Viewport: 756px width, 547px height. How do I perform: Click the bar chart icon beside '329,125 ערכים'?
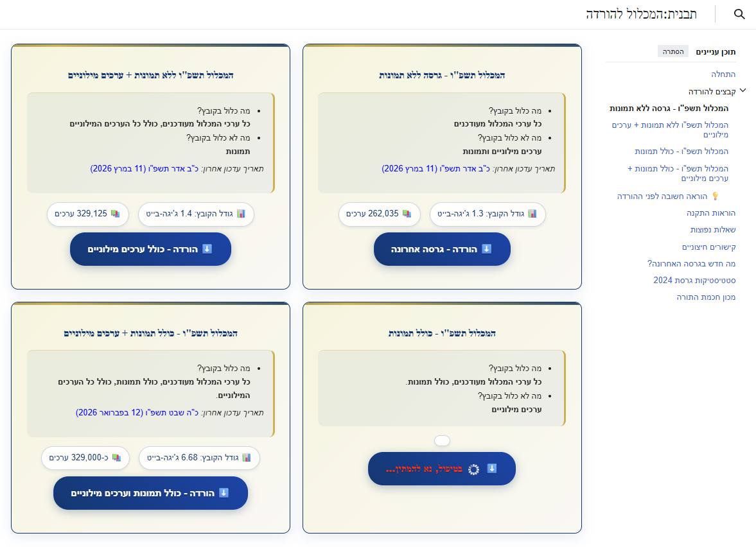point(116,213)
